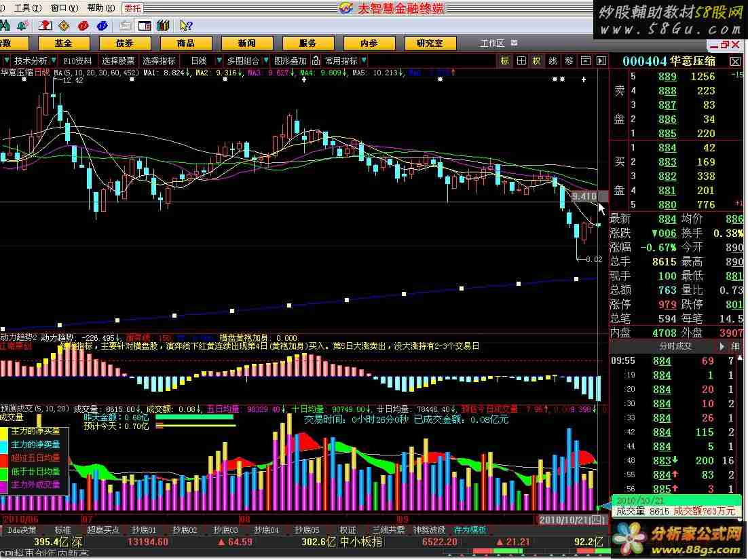Select the 内参 category tab
Viewport: 748px width, 560px height.
369,43
